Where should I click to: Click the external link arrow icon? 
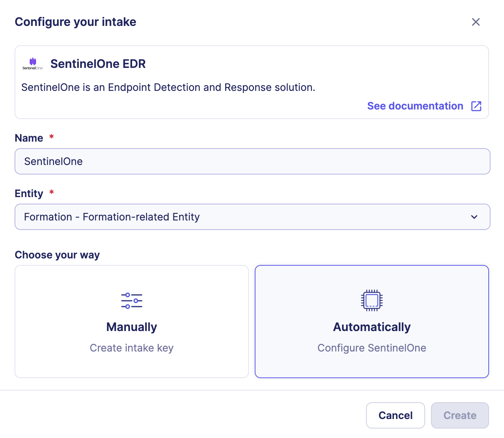(x=476, y=106)
